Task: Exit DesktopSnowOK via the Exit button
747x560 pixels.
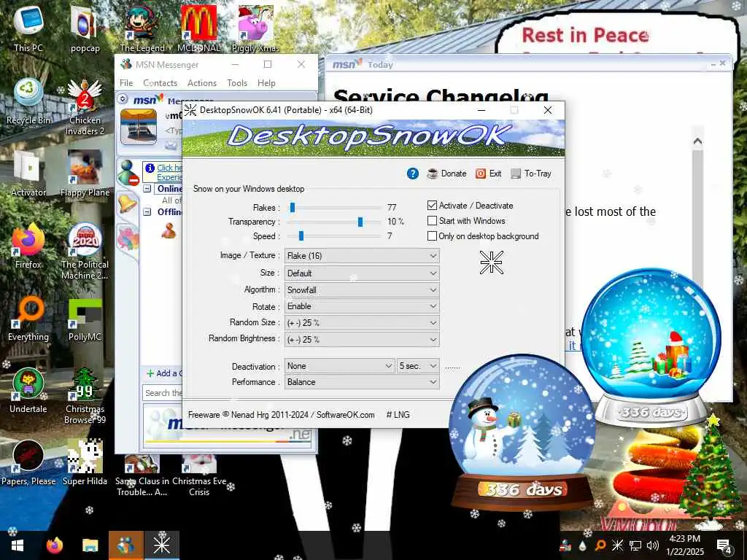Action: (488, 174)
